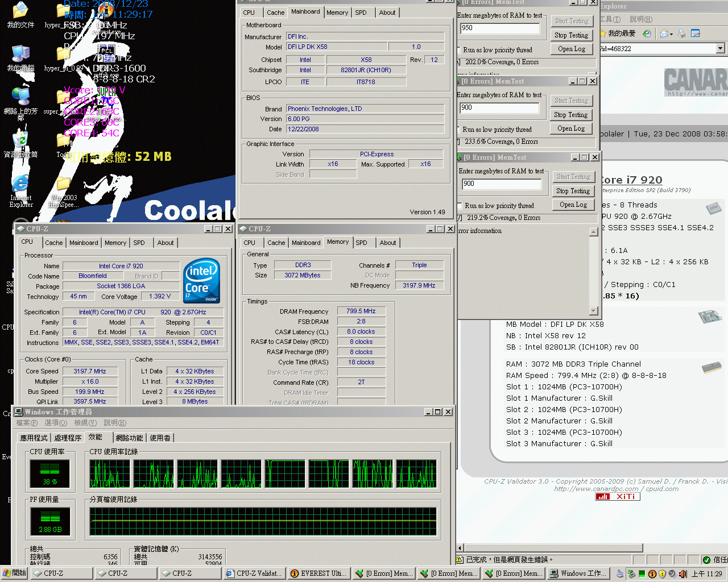Open the Win 2003 HighSpeed folder icon
Image resolution: width=728 pixels, height=582 pixels.
(x=63, y=192)
